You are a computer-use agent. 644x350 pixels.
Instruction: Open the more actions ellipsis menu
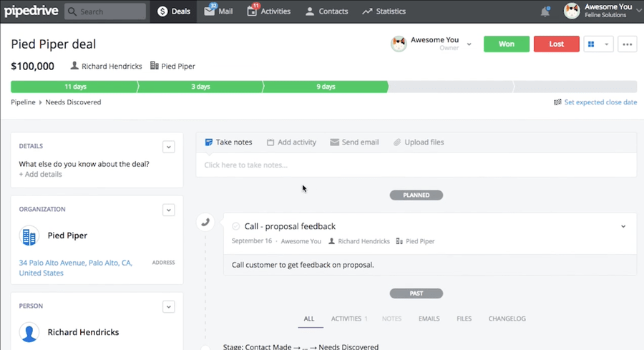coord(627,44)
